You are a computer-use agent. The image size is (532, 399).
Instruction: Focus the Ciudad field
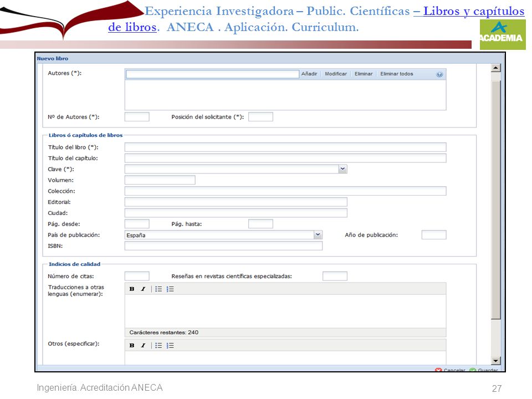(x=236, y=213)
